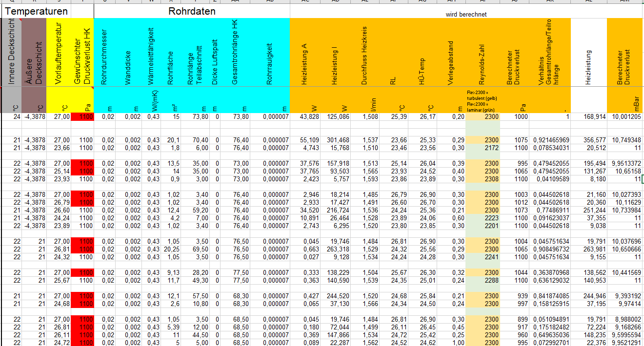Click the cell showing 244,946
644x346 pixels.
[589, 296]
